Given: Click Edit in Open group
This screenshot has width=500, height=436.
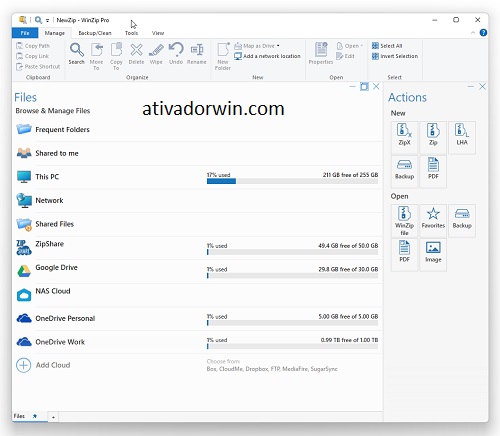Looking at the screenshot, I should click(345, 56).
